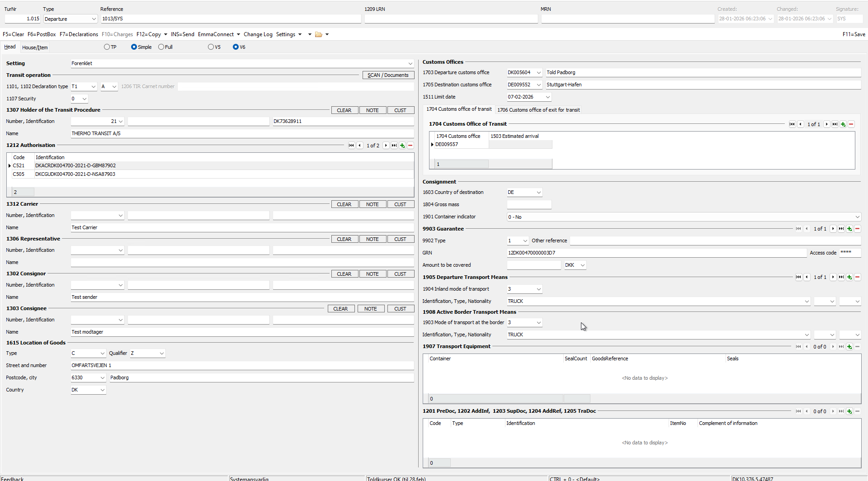Remove the Guarantee record with minus icon

(x=858, y=229)
